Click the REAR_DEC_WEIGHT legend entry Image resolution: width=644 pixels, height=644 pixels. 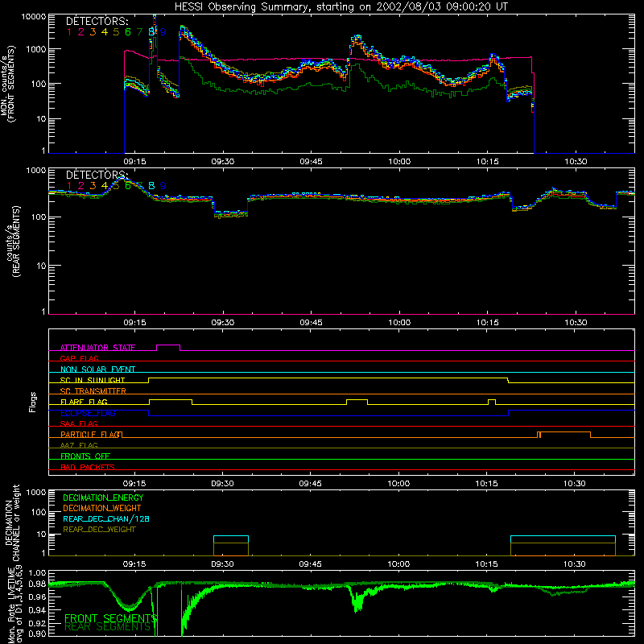99,530
